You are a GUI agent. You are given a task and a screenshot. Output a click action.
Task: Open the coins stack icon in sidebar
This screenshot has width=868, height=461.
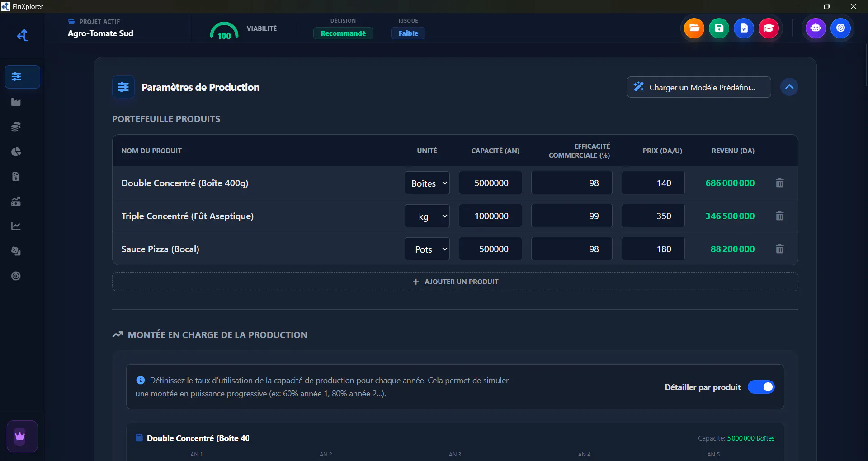(x=16, y=127)
